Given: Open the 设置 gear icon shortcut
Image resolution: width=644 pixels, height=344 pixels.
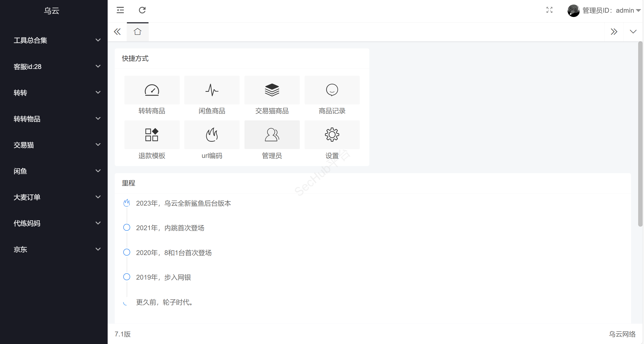Looking at the screenshot, I should pyautogui.click(x=332, y=135).
